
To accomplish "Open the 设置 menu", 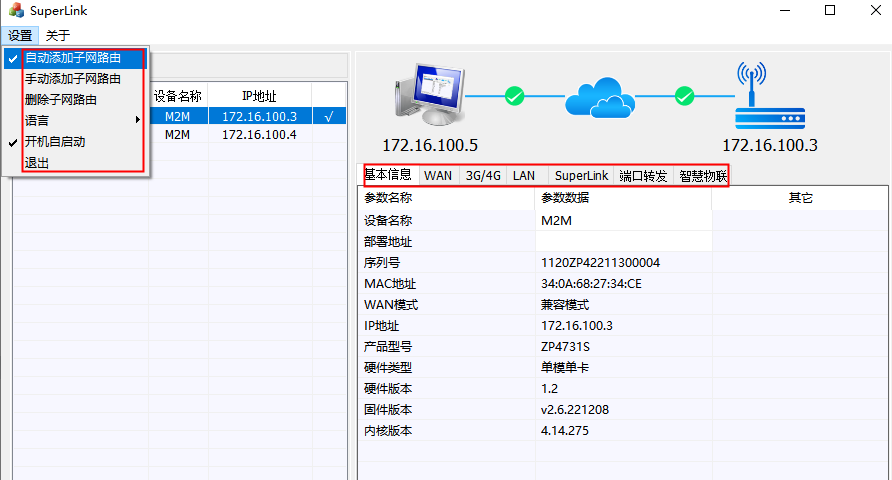I will click(x=20, y=35).
